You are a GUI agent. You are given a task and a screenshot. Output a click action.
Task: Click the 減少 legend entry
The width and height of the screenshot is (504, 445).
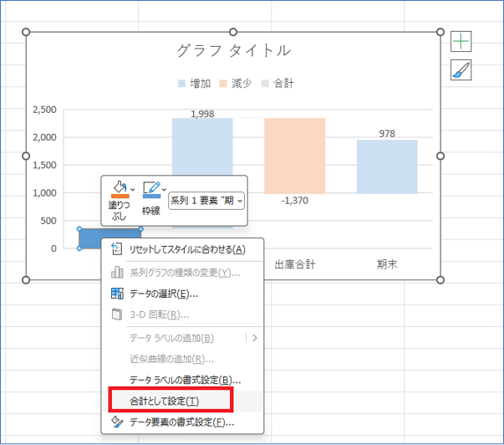coord(236,84)
